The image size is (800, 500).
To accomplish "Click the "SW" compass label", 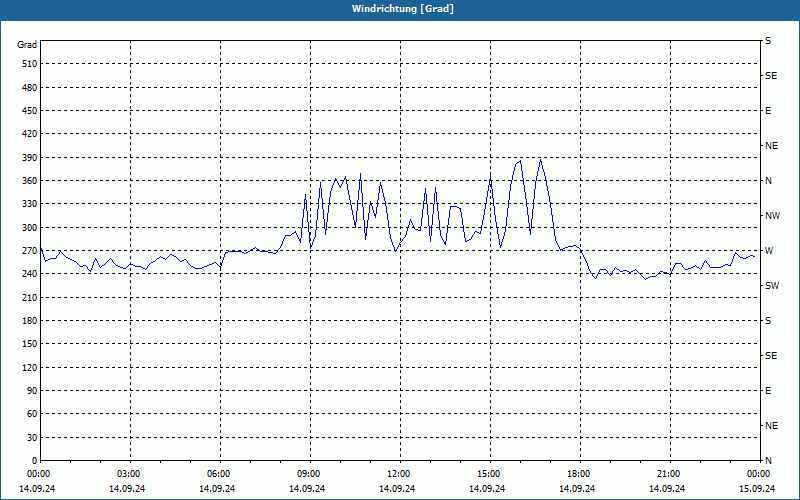I will click(772, 286).
